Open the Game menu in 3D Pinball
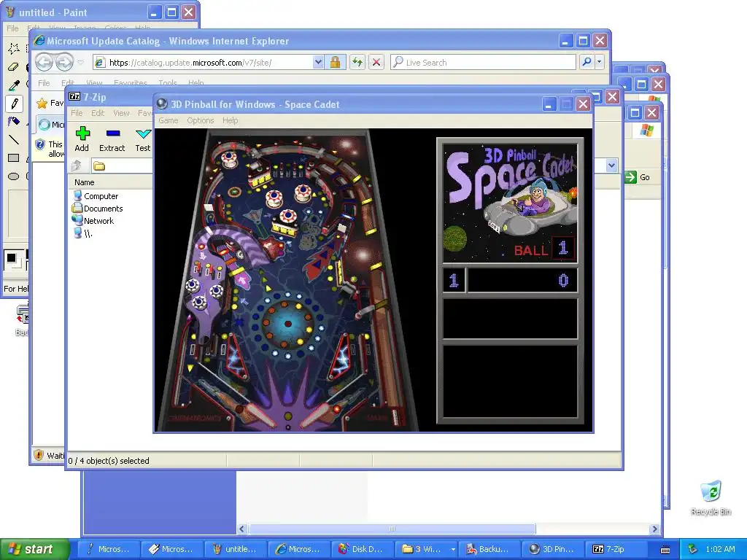 tap(169, 120)
